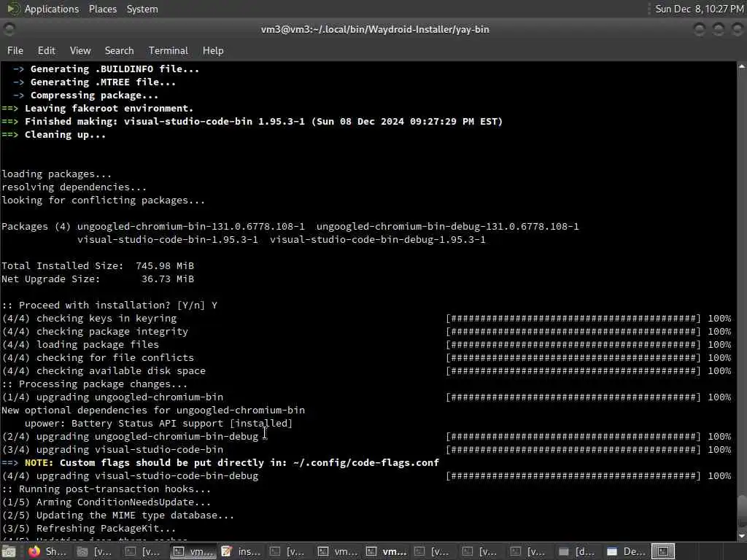747x560 pixels.
Task: Click the 'checking available disk space' line
Action: (x=104, y=371)
